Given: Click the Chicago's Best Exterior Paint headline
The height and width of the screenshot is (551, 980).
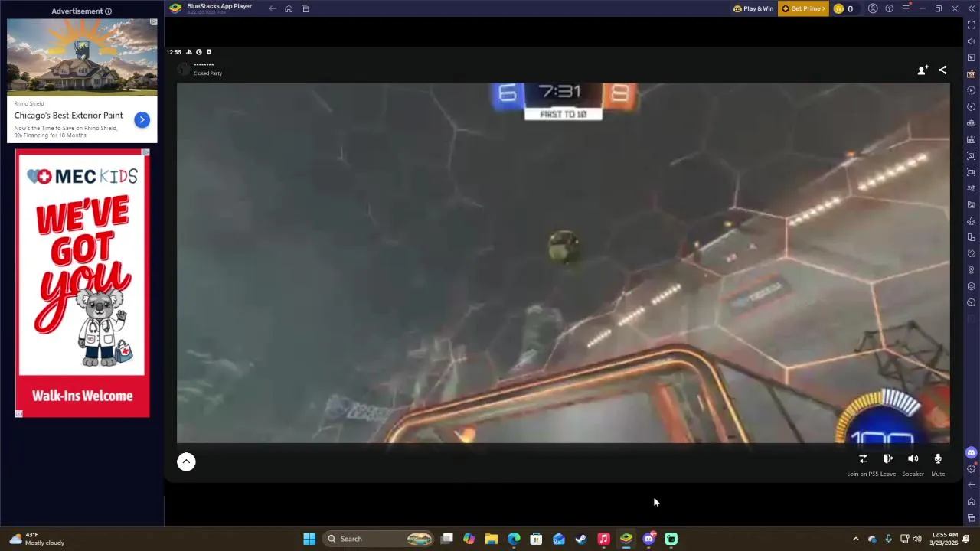Looking at the screenshot, I should (68, 116).
